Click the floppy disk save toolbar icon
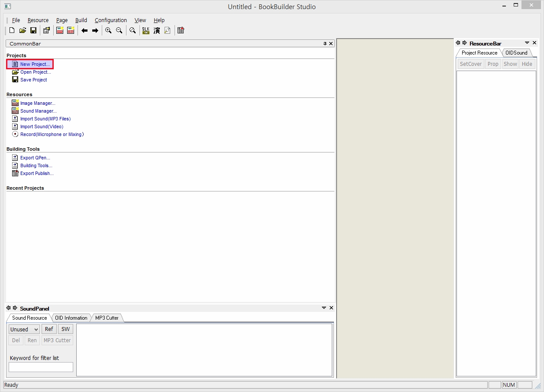544x392 pixels. point(33,30)
